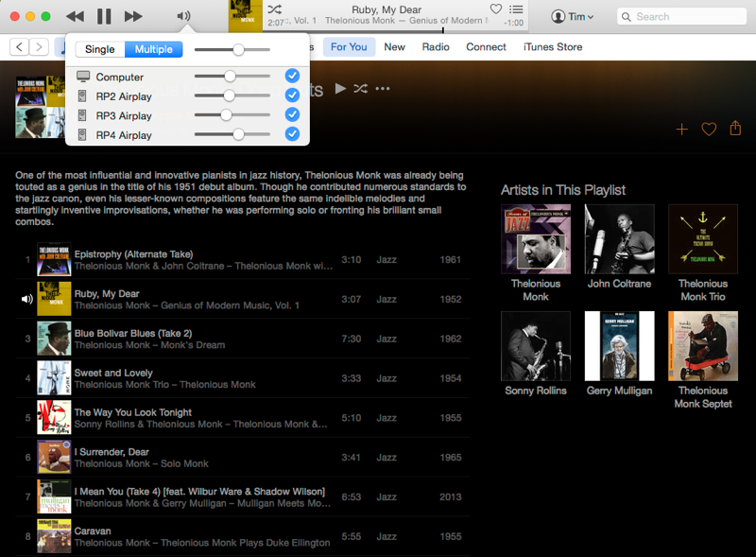The image size is (756, 557).
Task: Click the playing speaker icon beside Ruby, My Dear
Action: click(27, 299)
